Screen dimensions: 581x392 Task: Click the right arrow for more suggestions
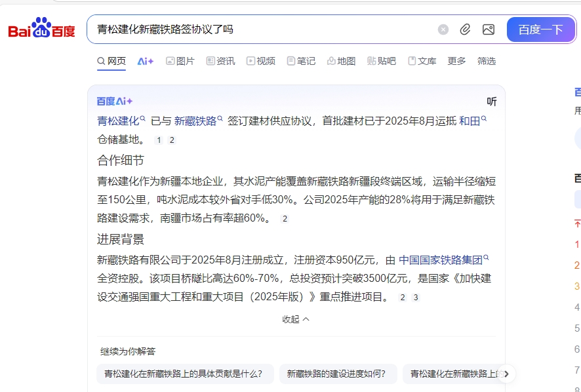click(x=506, y=374)
